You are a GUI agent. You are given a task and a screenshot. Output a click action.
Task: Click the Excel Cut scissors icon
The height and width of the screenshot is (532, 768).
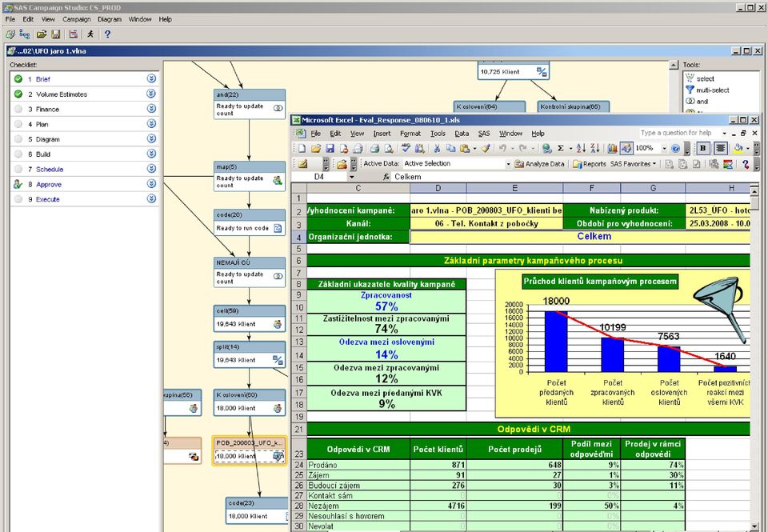tap(437, 149)
